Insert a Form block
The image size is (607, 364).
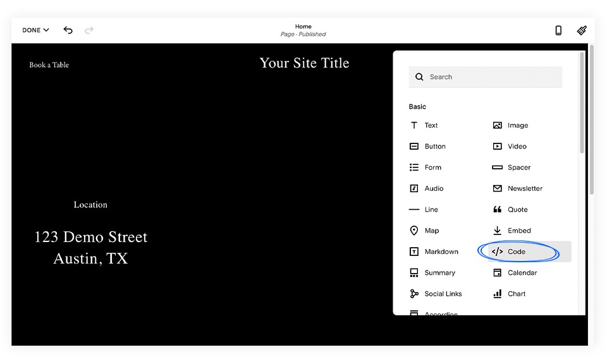(x=431, y=167)
